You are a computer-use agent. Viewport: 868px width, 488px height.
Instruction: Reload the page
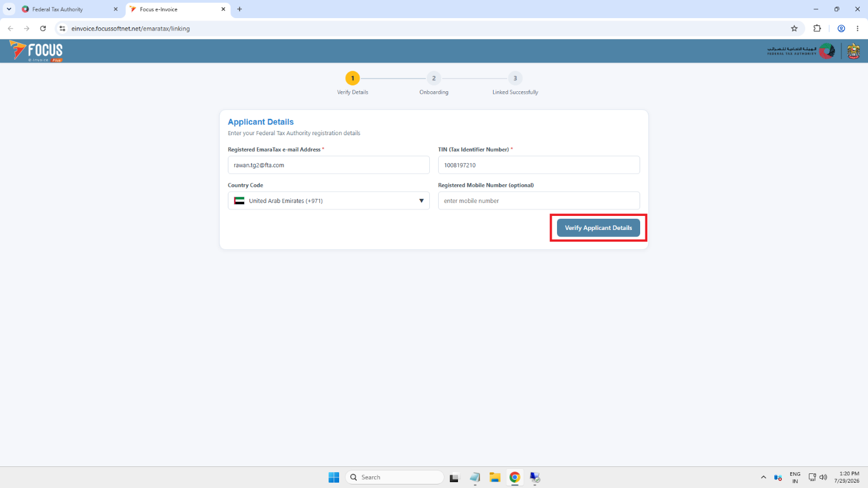43,28
